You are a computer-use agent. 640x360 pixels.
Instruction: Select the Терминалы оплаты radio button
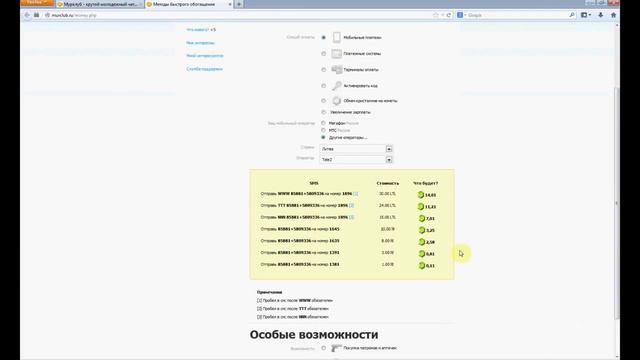click(x=323, y=70)
